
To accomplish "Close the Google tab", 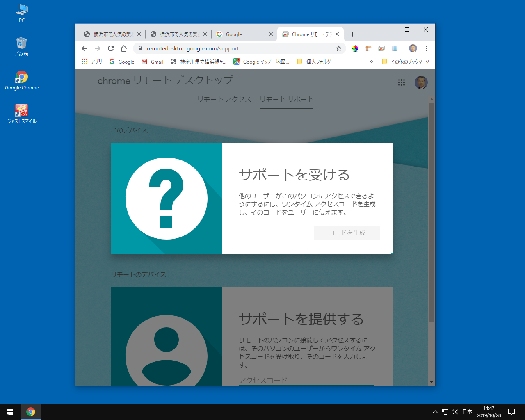I will [271, 34].
